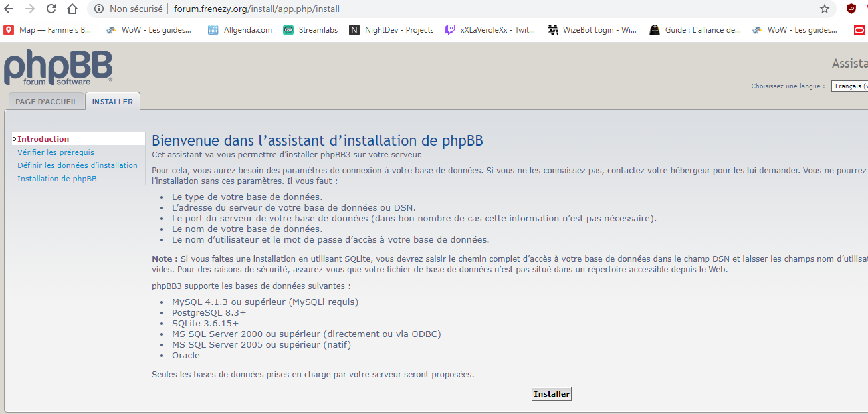Switch to the PAGE D'ACCUEIL tab

click(47, 102)
